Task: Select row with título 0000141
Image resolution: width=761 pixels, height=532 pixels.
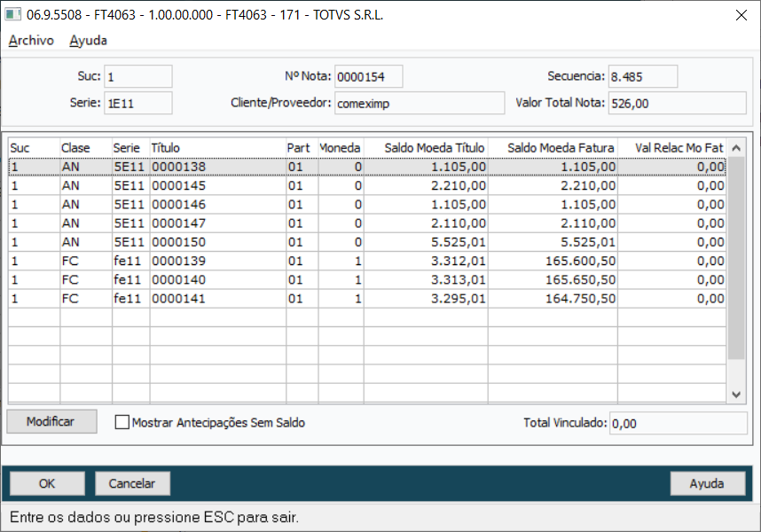Action: coord(367,299)
